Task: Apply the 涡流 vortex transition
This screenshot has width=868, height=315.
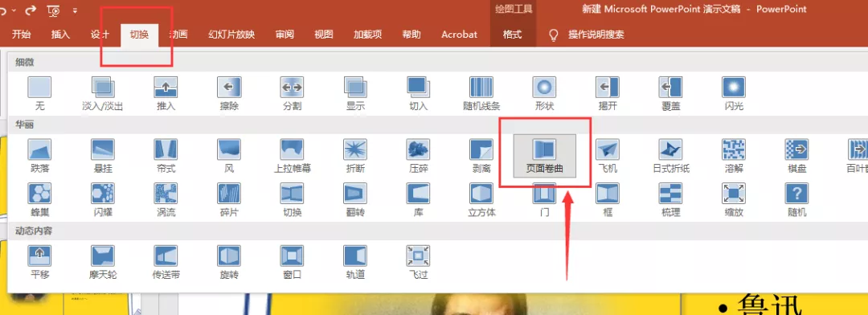Action: pos(166,200)
